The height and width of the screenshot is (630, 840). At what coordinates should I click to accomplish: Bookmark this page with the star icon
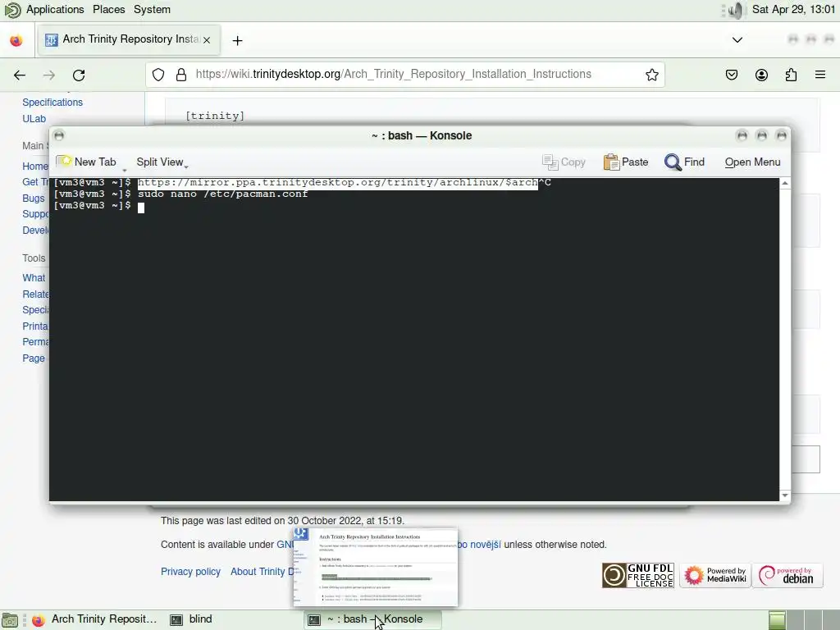tap(651, 75)
